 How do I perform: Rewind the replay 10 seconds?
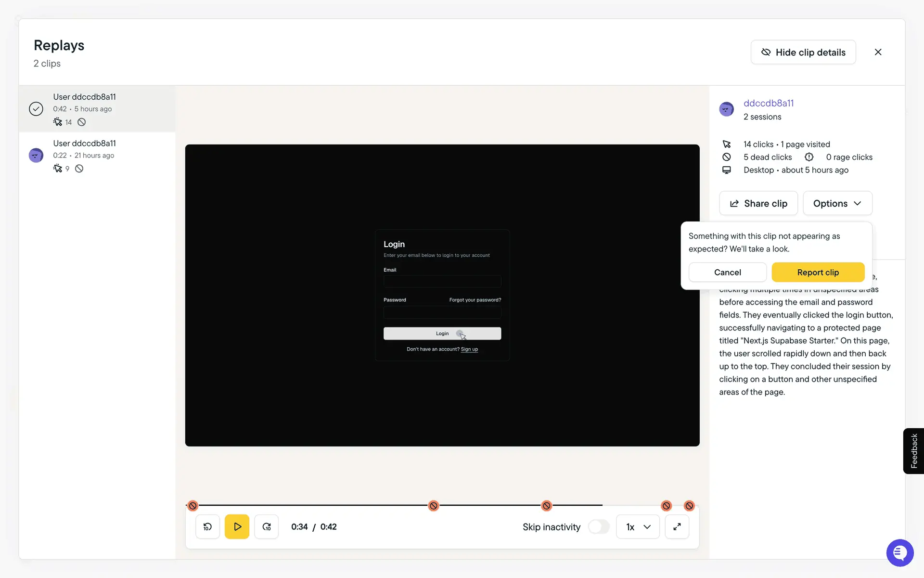tap(207, 526)
